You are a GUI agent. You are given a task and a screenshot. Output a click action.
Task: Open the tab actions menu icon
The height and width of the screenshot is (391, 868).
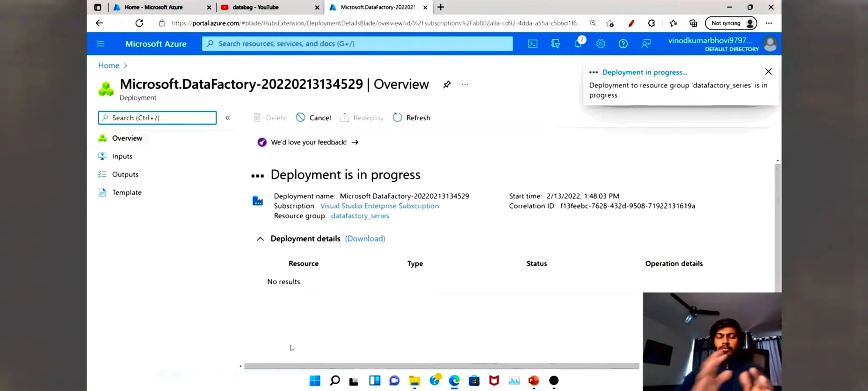pyautogui.click(x=97, y=7)
